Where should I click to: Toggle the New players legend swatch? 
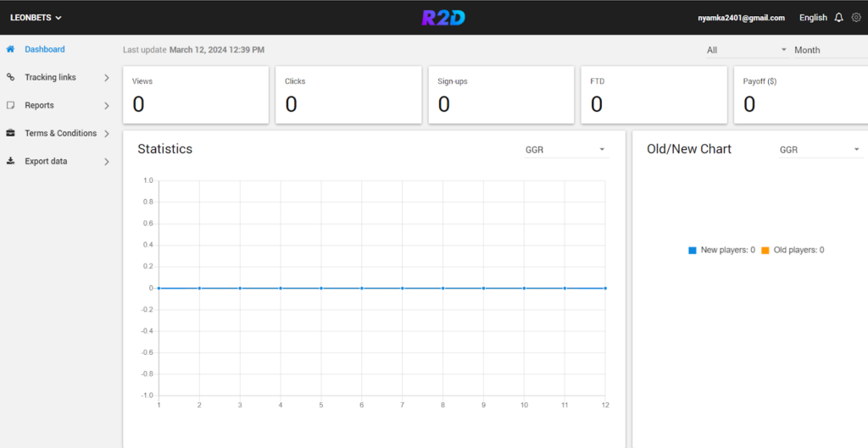point(692,251)
